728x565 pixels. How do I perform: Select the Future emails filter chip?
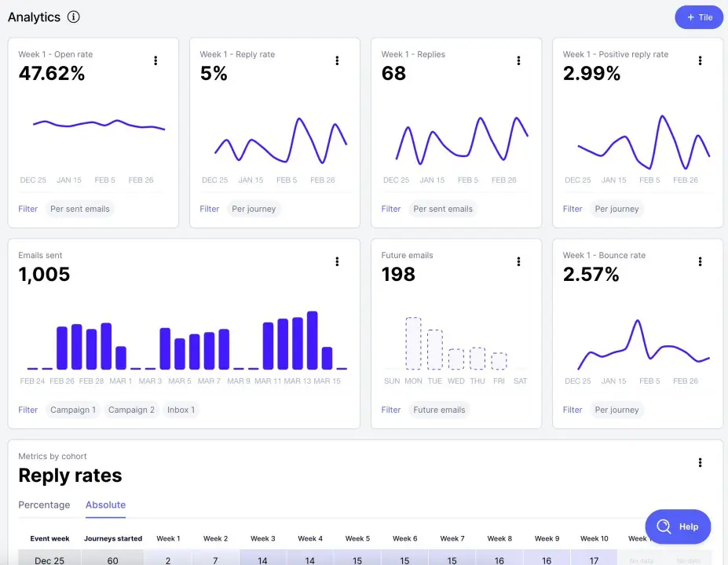[x=439, y=410]
